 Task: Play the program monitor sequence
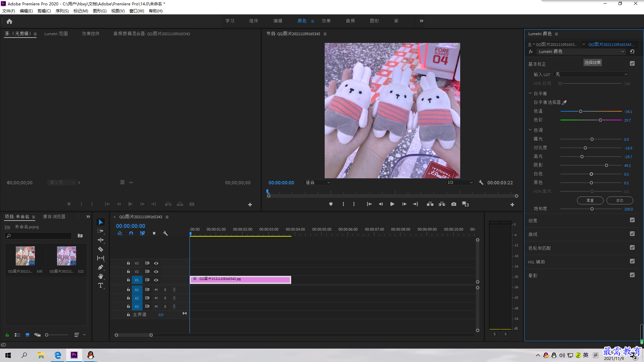392,204
